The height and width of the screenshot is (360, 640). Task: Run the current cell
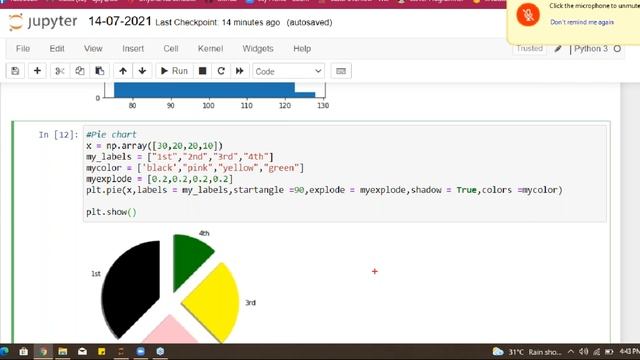coord(174,71)
